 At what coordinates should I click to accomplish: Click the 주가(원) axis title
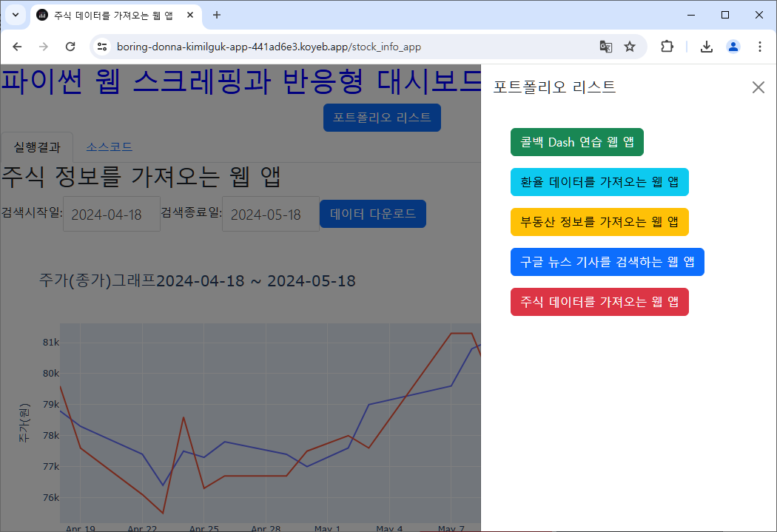click(x=24, y=423)
